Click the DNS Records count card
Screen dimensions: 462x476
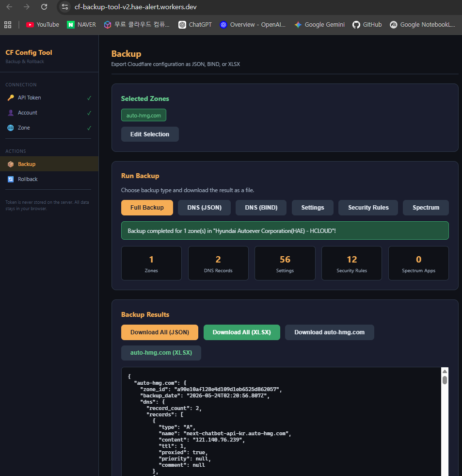point(218,263)
